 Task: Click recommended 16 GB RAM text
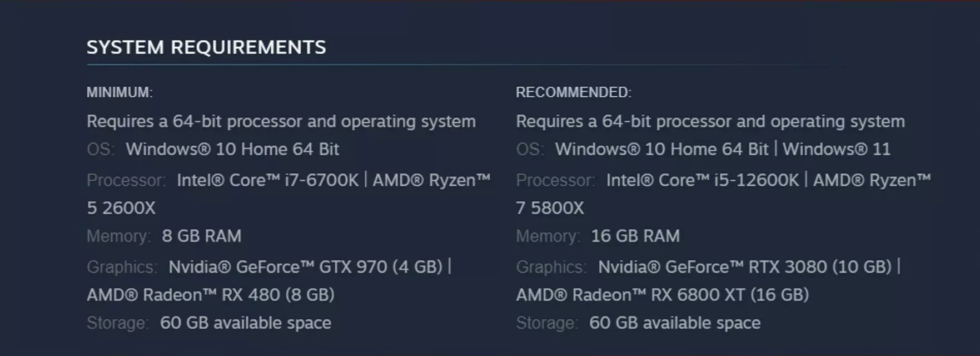(x=635, y=236)
